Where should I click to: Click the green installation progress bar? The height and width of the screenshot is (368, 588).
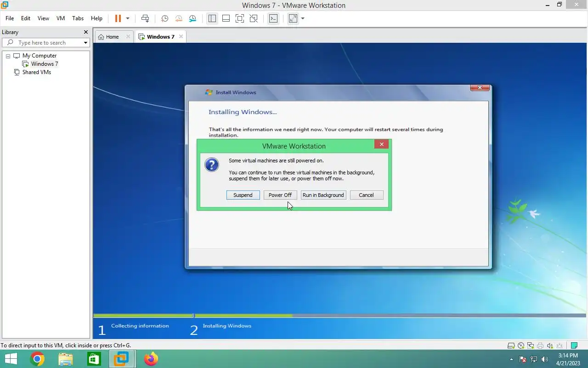(193, 316)
